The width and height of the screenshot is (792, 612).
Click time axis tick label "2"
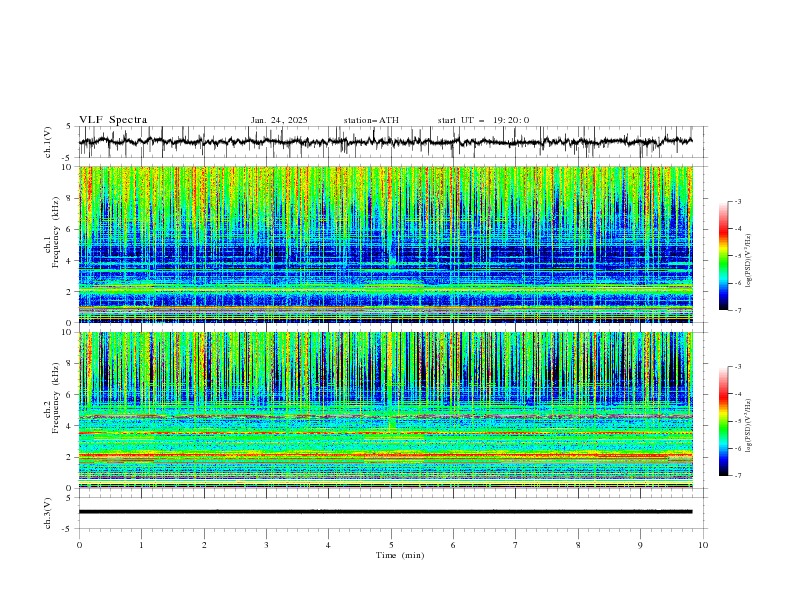click(204, 545)
